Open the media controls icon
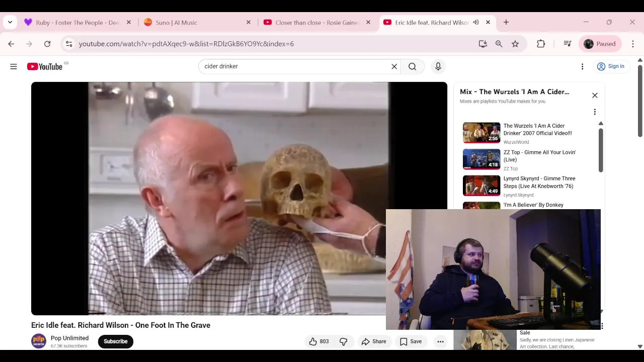Screen dimensions: 644x362 568,44
